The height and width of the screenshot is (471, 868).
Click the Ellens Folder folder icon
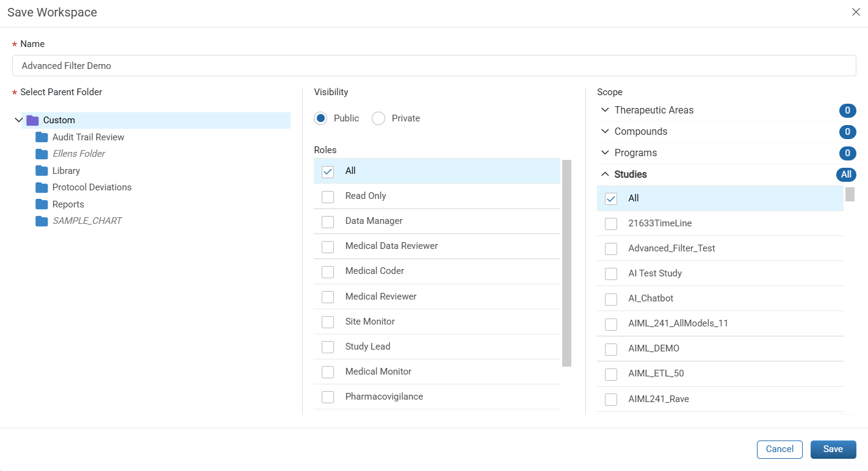pyautogui.click(x=42, y=154)
